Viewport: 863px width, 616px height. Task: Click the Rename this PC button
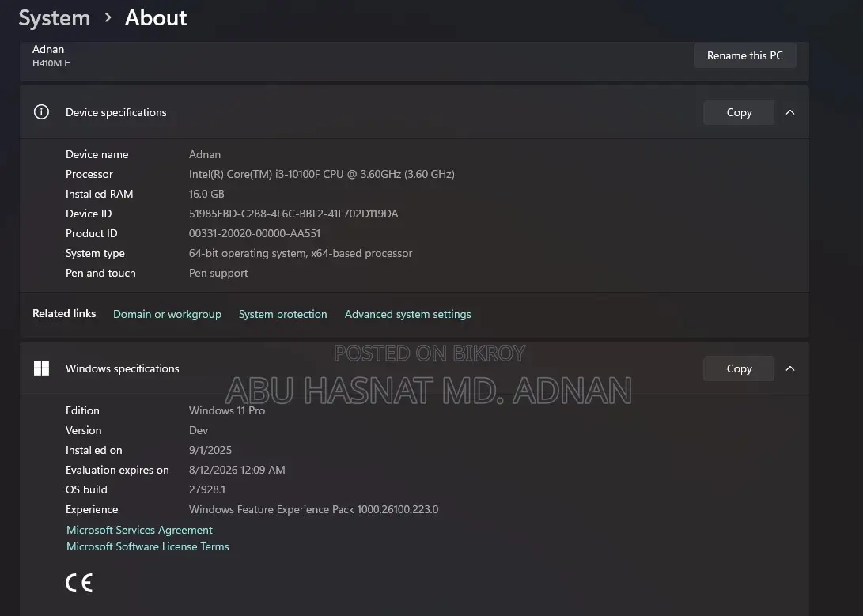[744, 55]
